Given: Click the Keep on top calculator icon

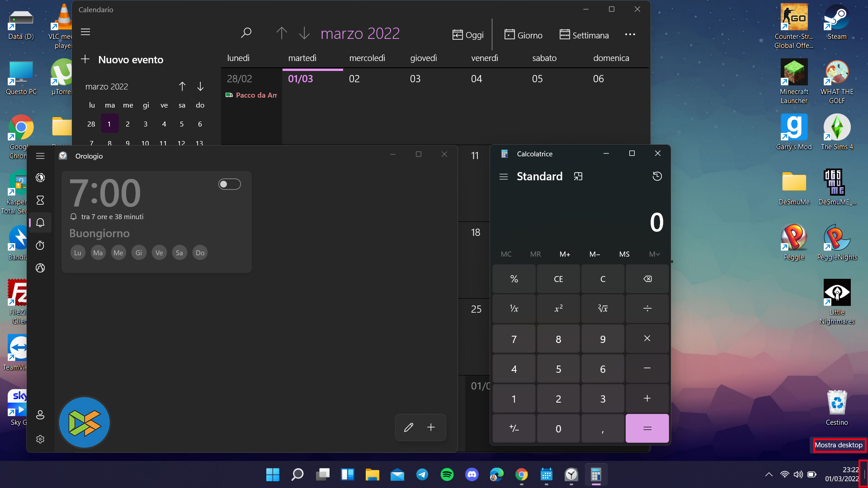Looking at the screenshot, I should 578,176.
